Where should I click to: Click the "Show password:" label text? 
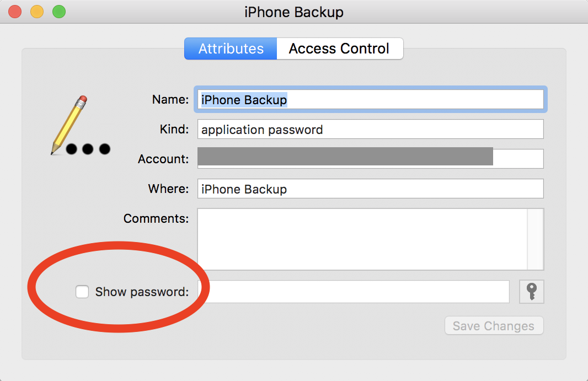coord(142,292)
